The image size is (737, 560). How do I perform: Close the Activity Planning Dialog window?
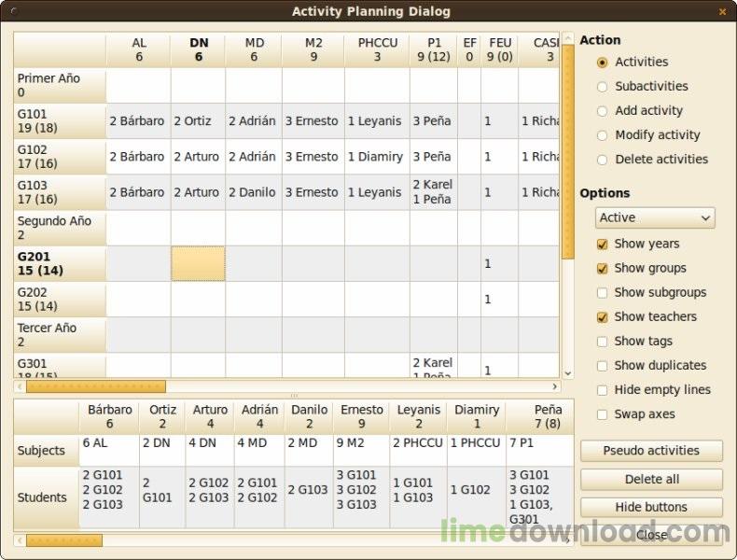pos(722,12)
